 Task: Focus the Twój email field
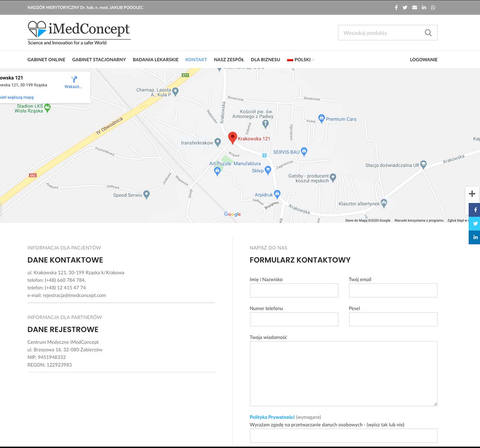click(393, 290)
